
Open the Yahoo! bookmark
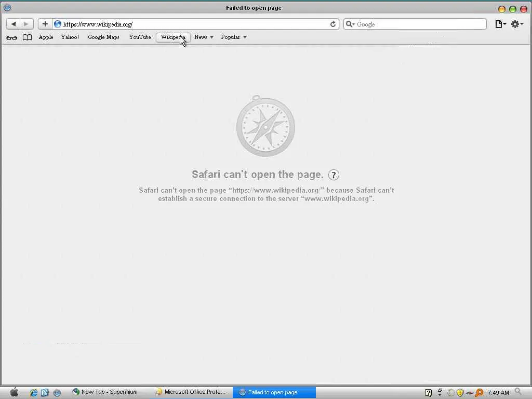[x=70, y=37]
